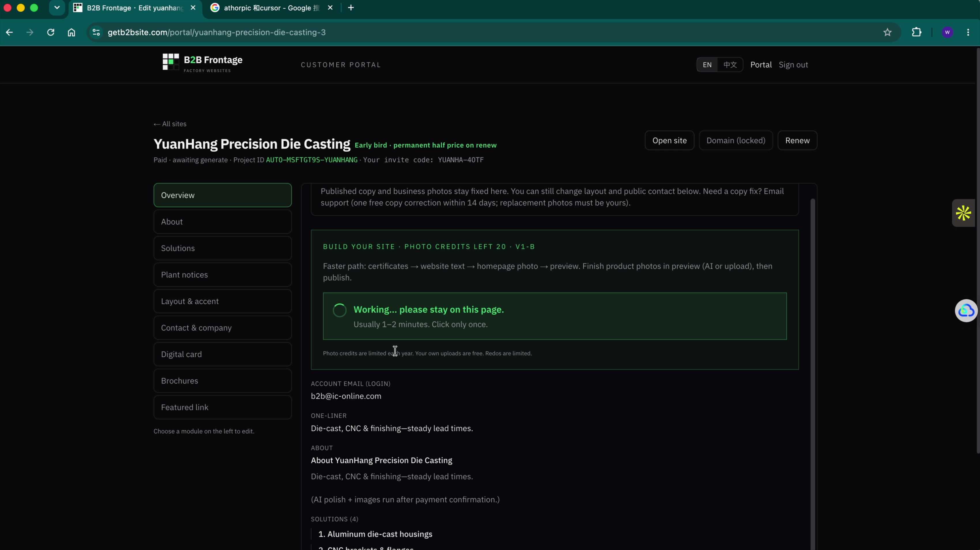Click the page vertical scrollbar

point(978,251)
